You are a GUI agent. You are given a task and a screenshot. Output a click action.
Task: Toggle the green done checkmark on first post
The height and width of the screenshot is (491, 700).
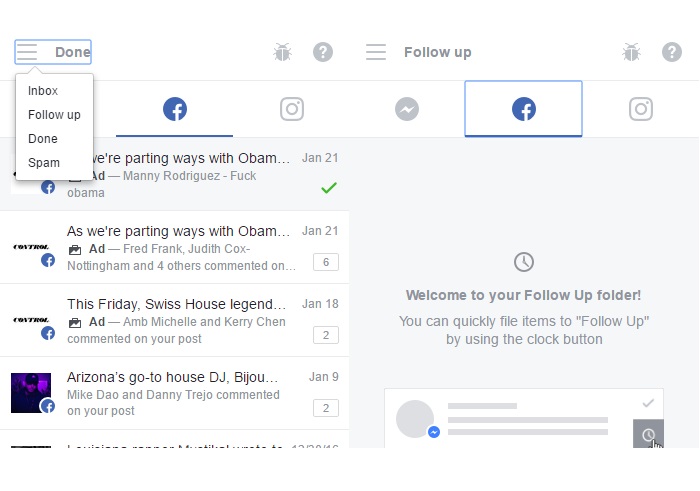click(329, 188)
